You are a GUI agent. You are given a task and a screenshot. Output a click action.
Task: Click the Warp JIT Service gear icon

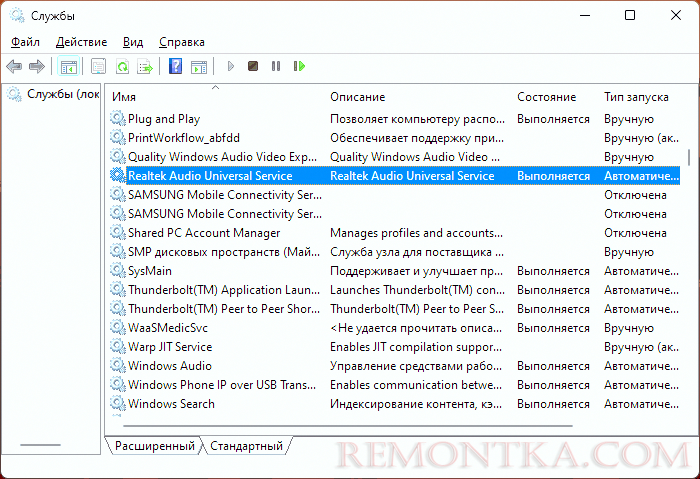coord(118,346)
